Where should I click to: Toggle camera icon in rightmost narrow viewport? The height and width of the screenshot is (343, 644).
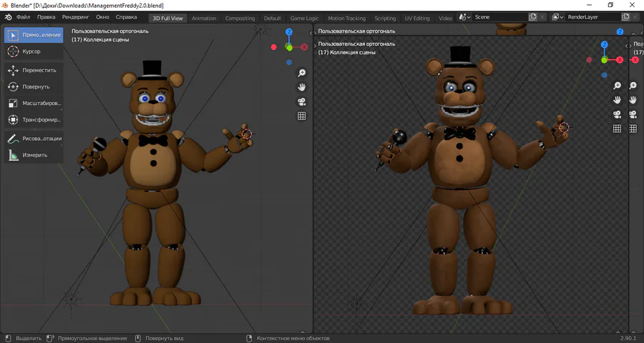point(633,114)
